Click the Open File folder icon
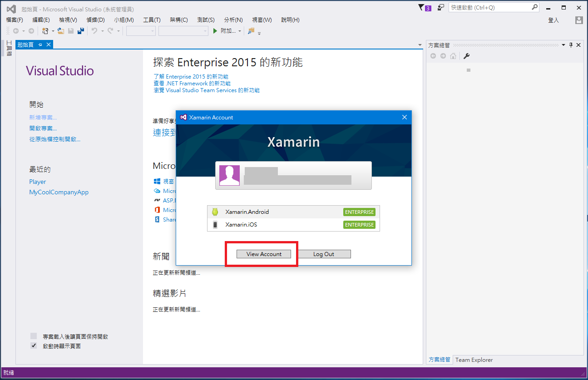 tap(60, 31)
